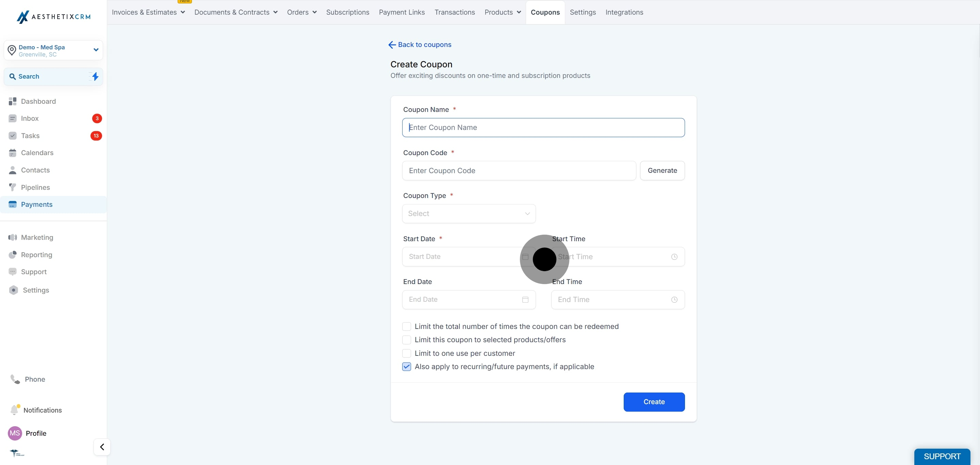Enable limit on total coupon redemptions
This screenshot has width=980, height=465.
pos(406,326)
